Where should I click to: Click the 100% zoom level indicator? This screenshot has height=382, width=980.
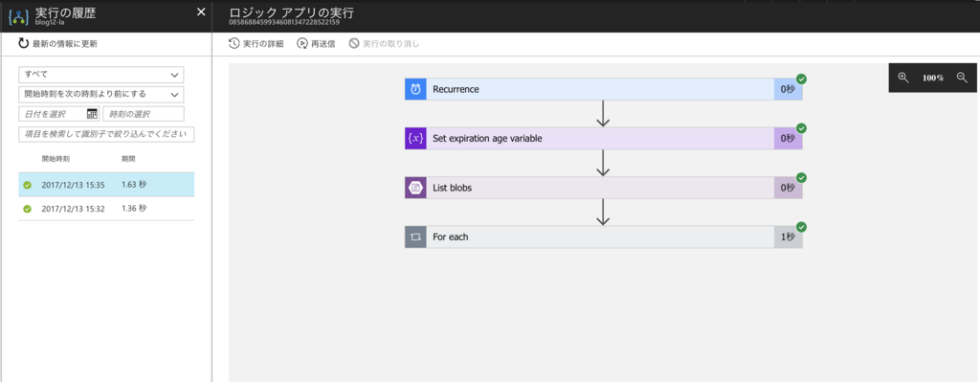tap(932, 79)
